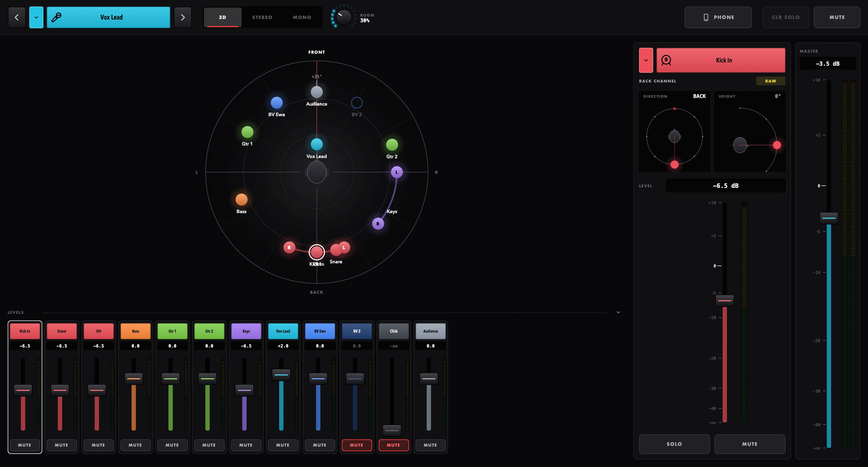Select the Snare channel label in Levels
This screenshot has width=868, height=467.
62,331
